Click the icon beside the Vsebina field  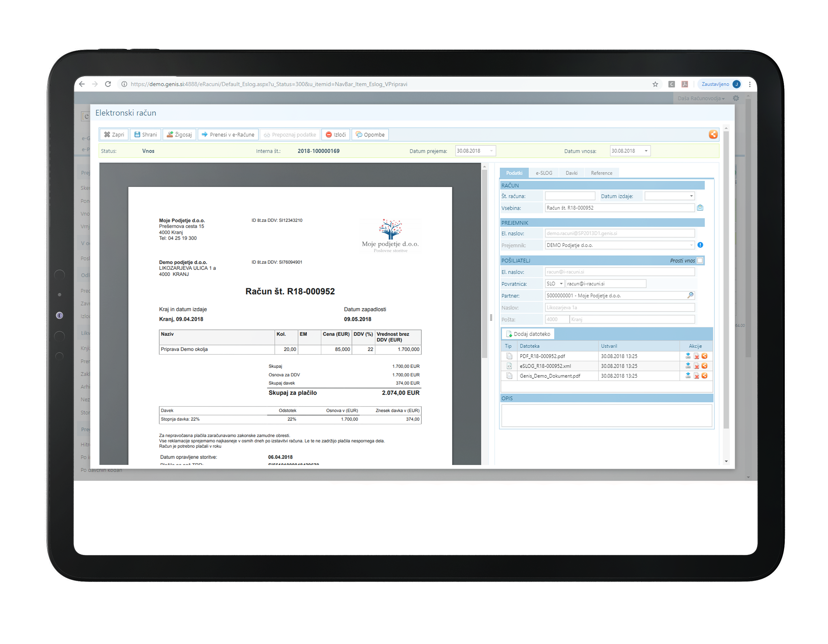click(700, 208)
